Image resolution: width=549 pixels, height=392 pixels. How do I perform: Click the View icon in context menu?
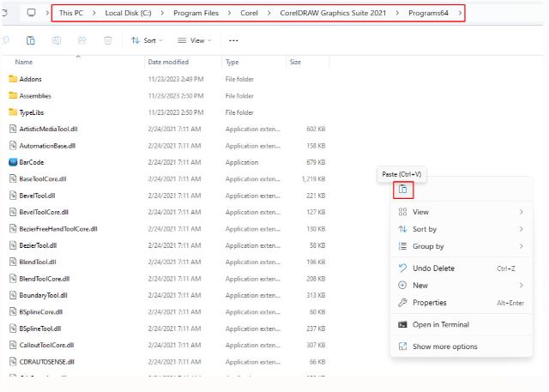pyautogui.click(x=402, y=212)
